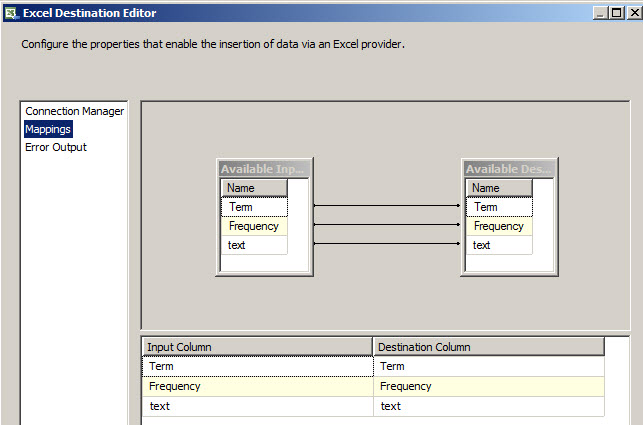This screenshot has height=425, width=643.
Task: Click the Input Column grid header
Action: coord(257,347)
